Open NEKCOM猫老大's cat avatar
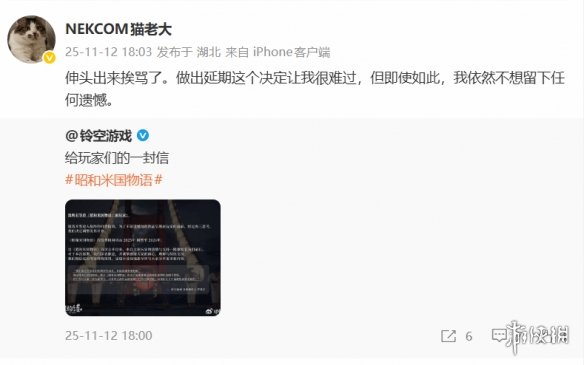 coord(31,39)
